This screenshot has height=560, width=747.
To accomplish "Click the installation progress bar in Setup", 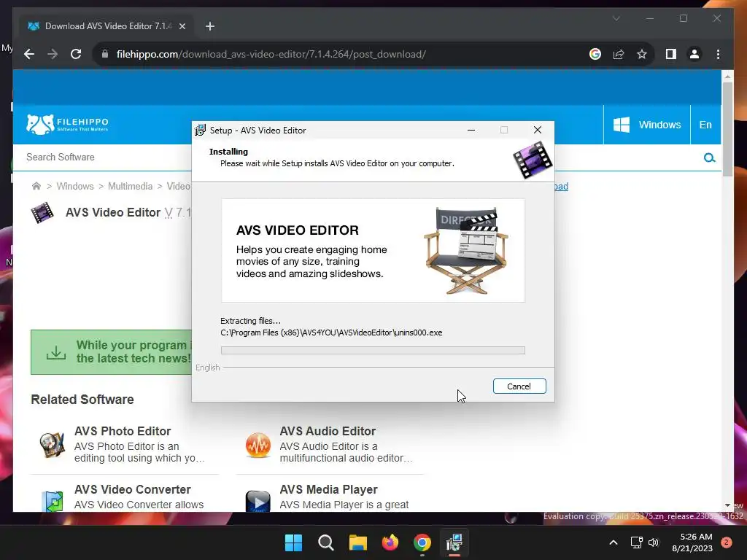I will click(373, 351).
